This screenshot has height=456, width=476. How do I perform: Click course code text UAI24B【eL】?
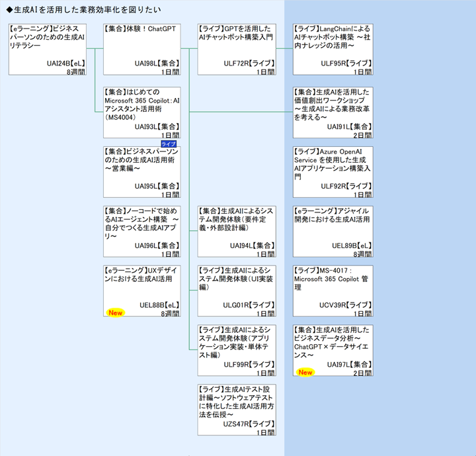(66, 64)
